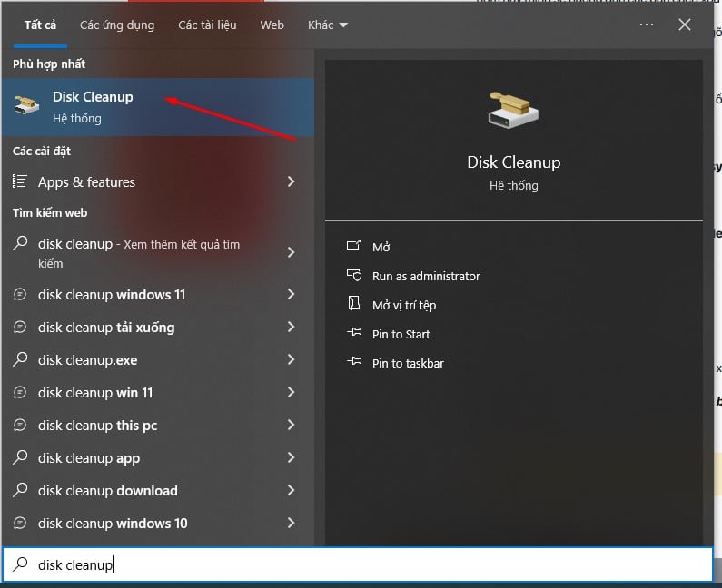This screenshot has height=588, width=722.
Task: Click the search box containing 'disk cleanup'
Action: 363,564
